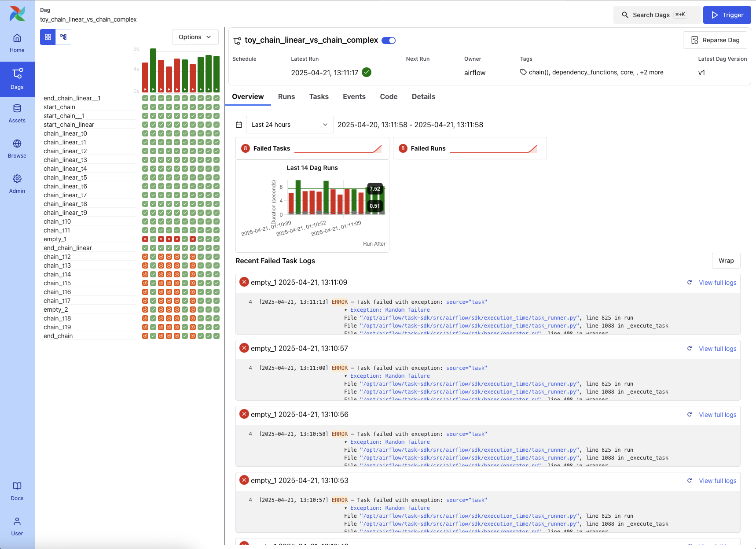Select the grid view icon
Image resolution: width=756 pixels, height=549 pixels.
[48, 37]
